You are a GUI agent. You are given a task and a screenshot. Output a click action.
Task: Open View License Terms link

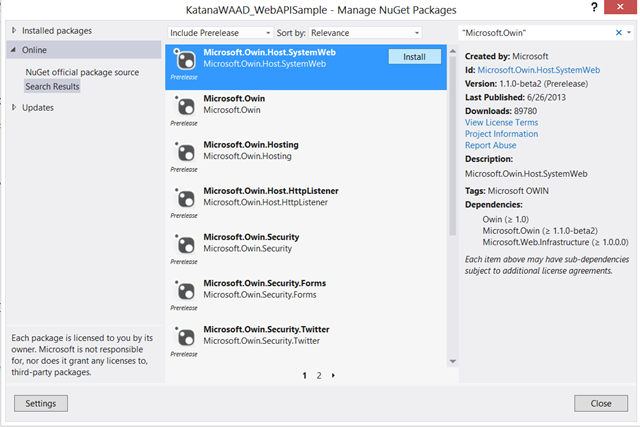[x=501, y=122]
